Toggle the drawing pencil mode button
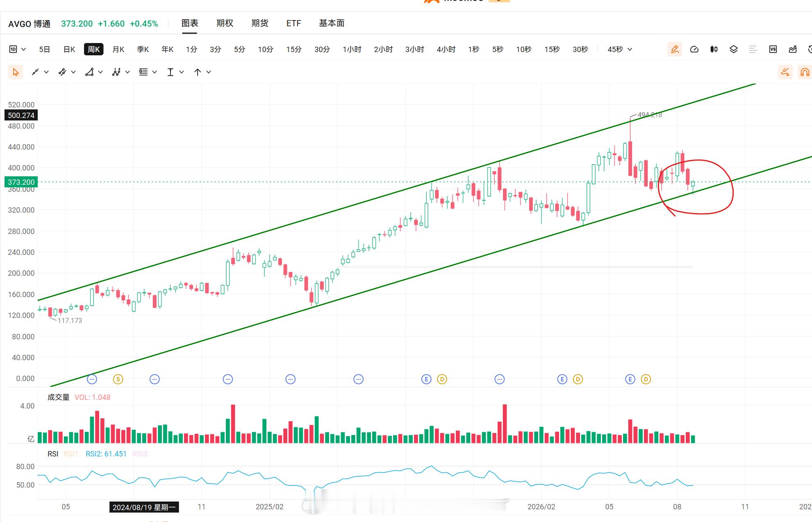This screenshot has height=522, width=812. [x=675, y=49]
